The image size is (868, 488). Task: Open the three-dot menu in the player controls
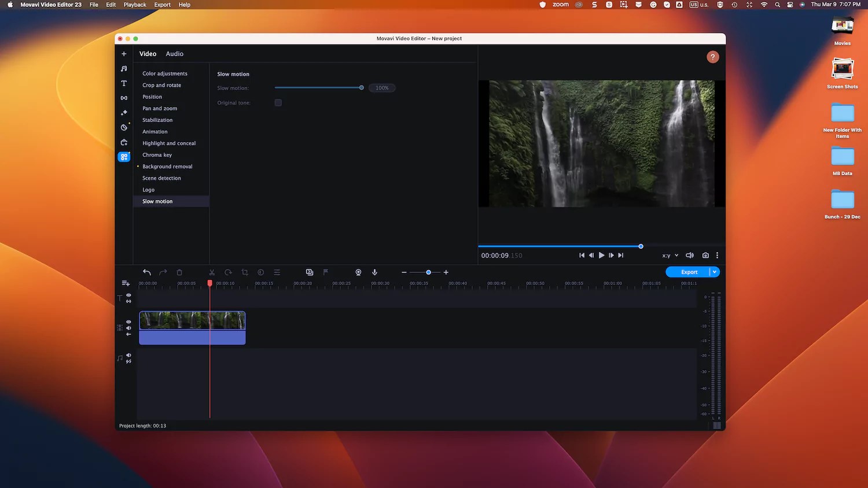coord(717,255)
